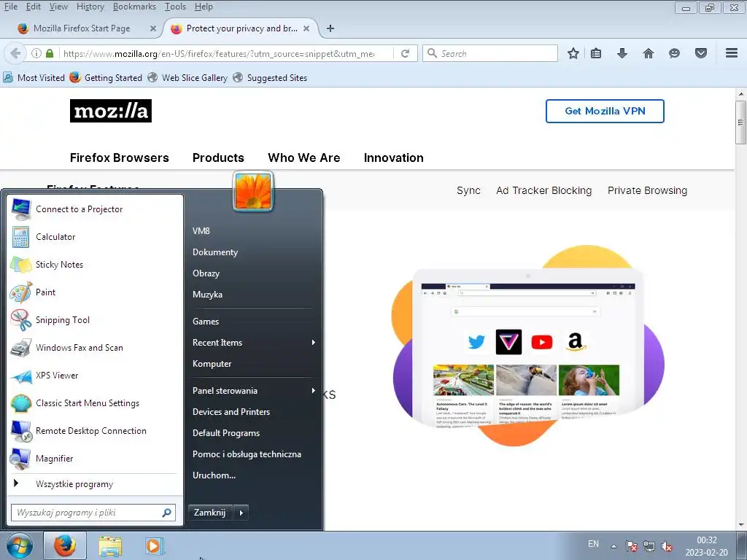The width and height of the screenshot is (747, 560).
Task: Show bookmarks list icon in toolbar
Action: click(595, 53)
